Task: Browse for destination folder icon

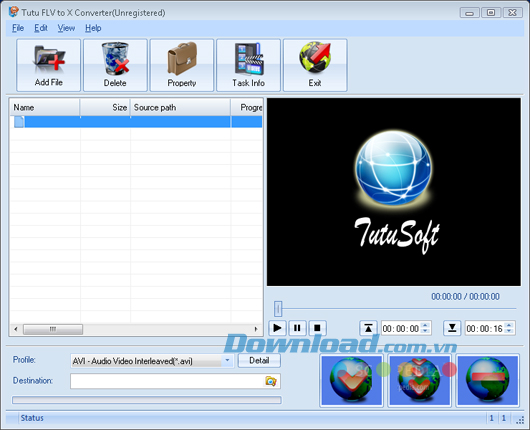Action: (x=271, y=381)
